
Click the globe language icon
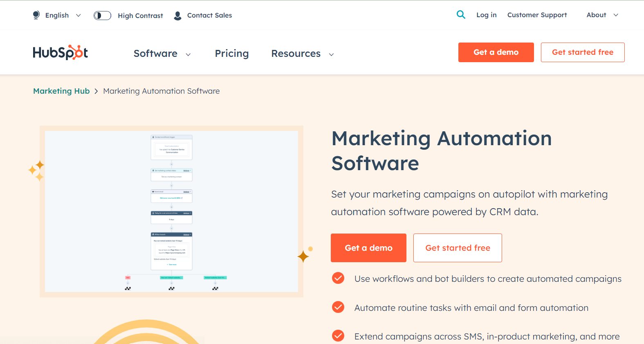[x=36, y=15]
